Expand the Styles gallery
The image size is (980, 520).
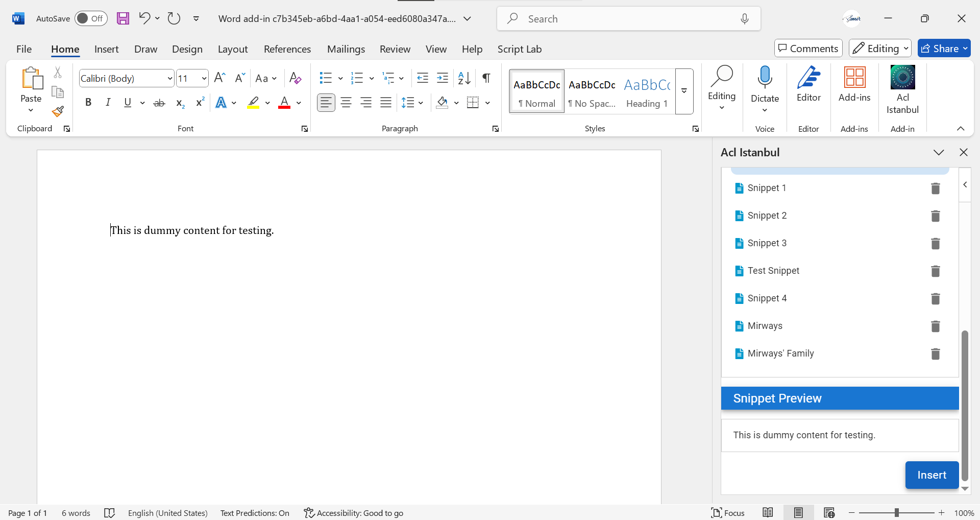click(x=684, y=91)
